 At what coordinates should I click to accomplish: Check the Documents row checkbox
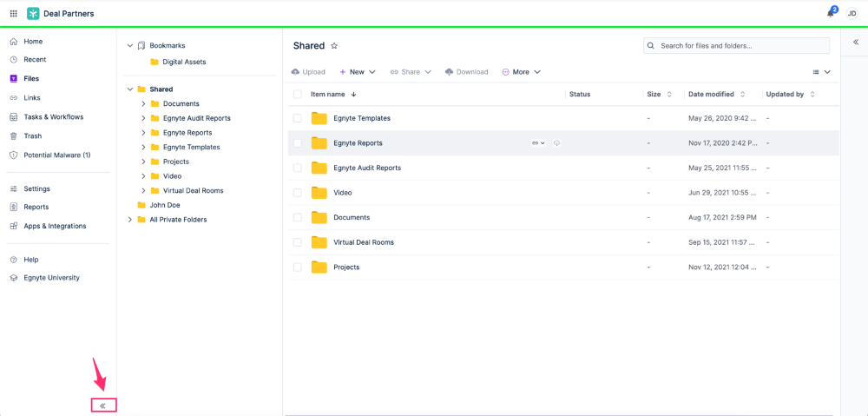(297, 218)
